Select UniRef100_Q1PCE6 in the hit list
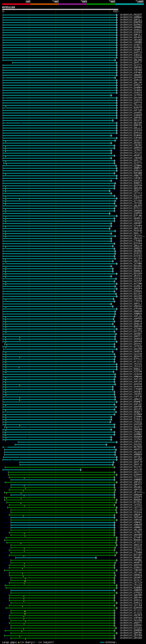Image resolution: width=146 pixels, height=644 pixels. pos(131,279)
